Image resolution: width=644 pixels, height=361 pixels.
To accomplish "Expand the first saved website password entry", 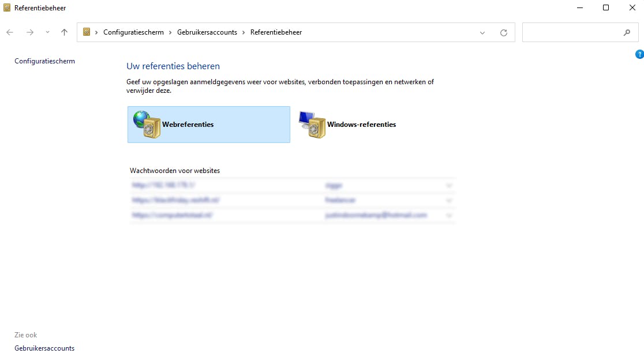I will click(449, 185).
